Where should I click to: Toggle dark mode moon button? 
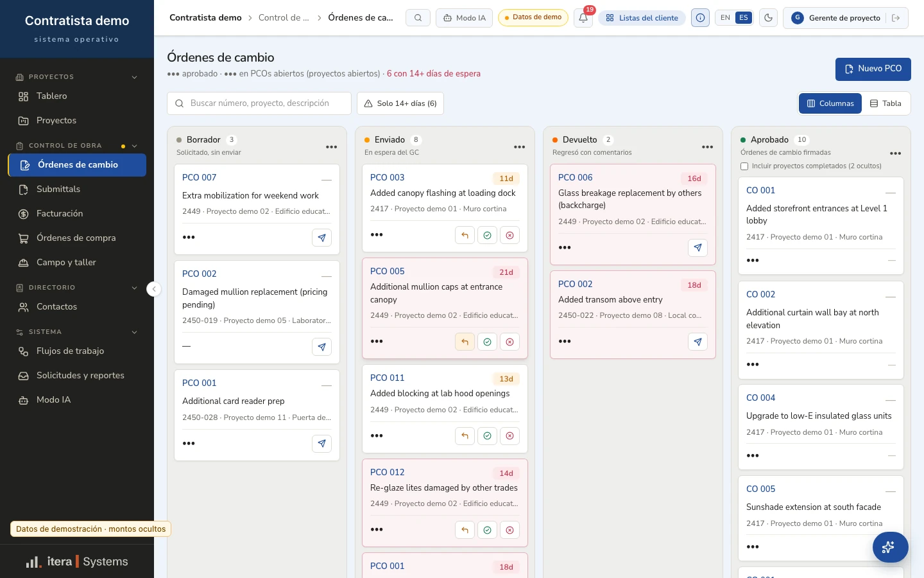(x=768, y=18)
